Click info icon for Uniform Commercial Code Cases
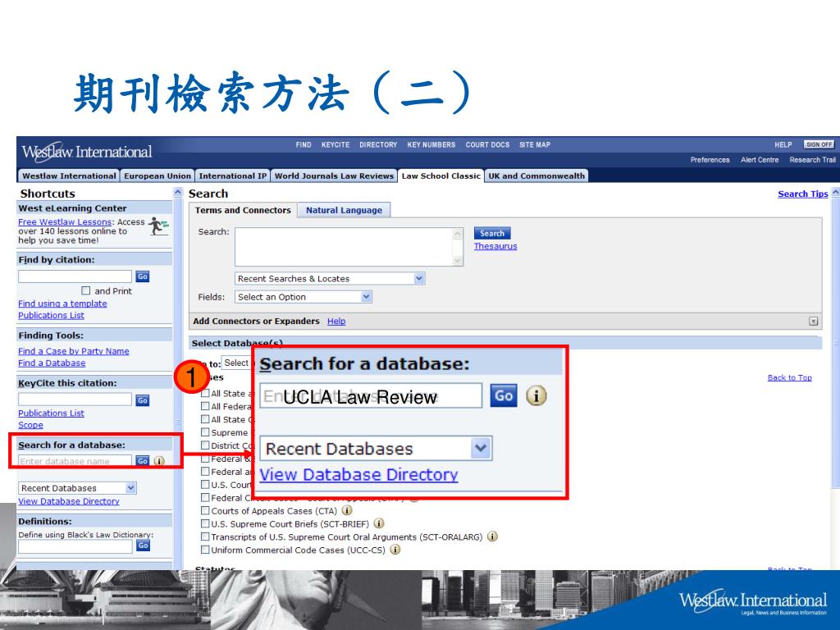 [395, 550]
